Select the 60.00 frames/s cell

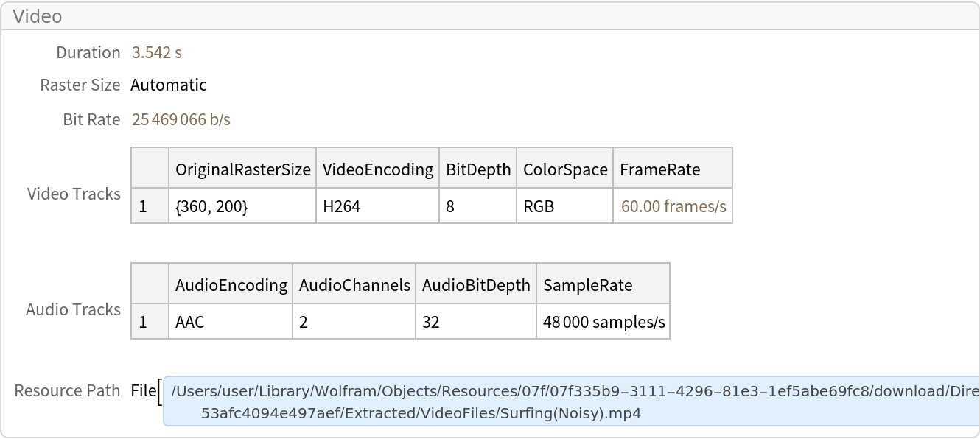click(x=673, y=207)
